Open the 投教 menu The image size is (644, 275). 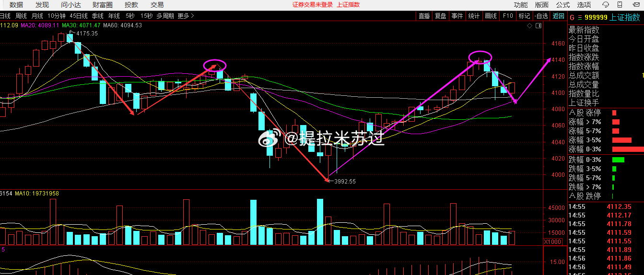click(x=131, y=5)
